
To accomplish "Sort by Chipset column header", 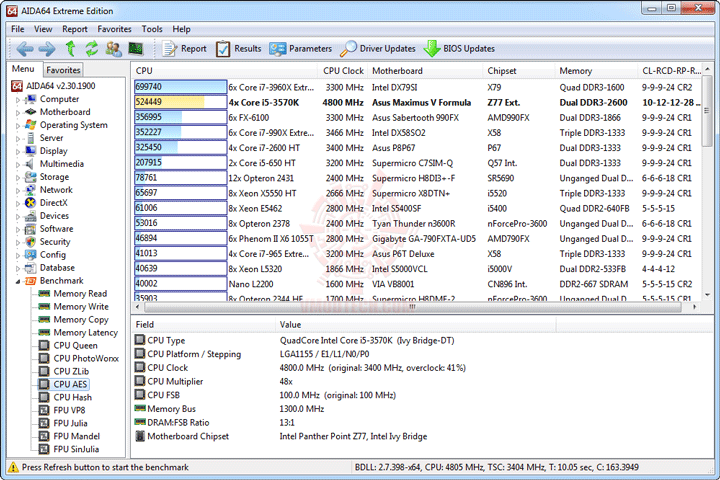I will coord(519,71).
